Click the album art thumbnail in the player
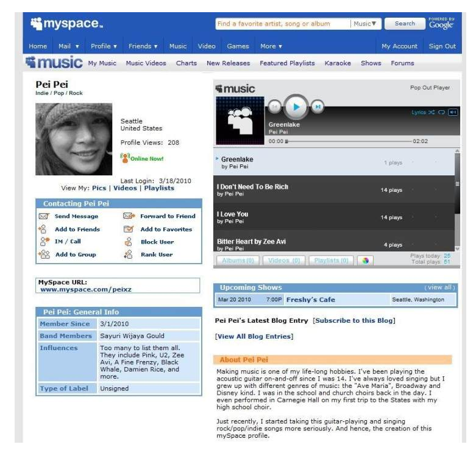This screenshot has width=476, height=450. click(x=240, y=121)
